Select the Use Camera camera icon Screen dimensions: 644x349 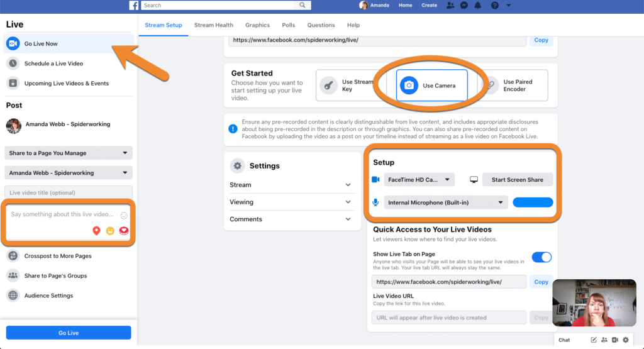coord(409,86)
